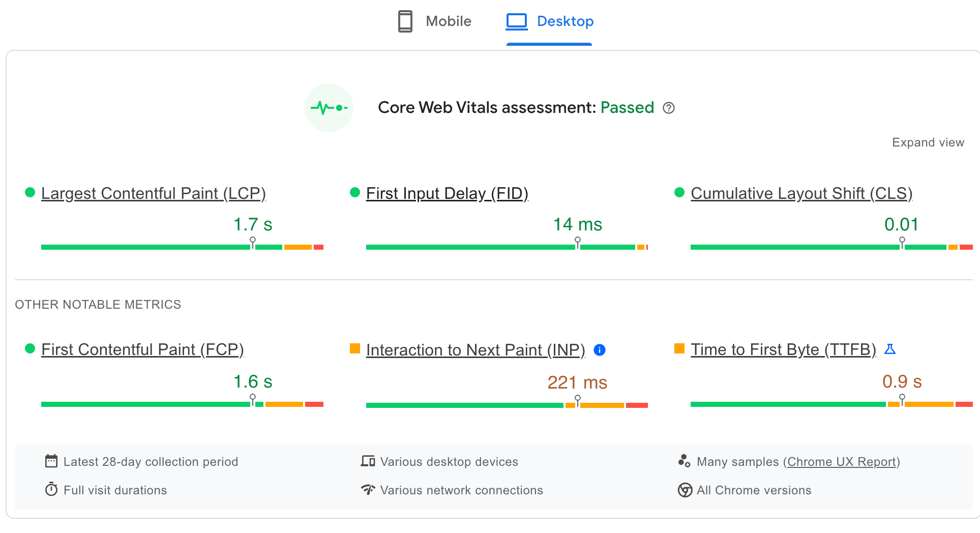Open First Input Delay (FID) link

point(447,193)
